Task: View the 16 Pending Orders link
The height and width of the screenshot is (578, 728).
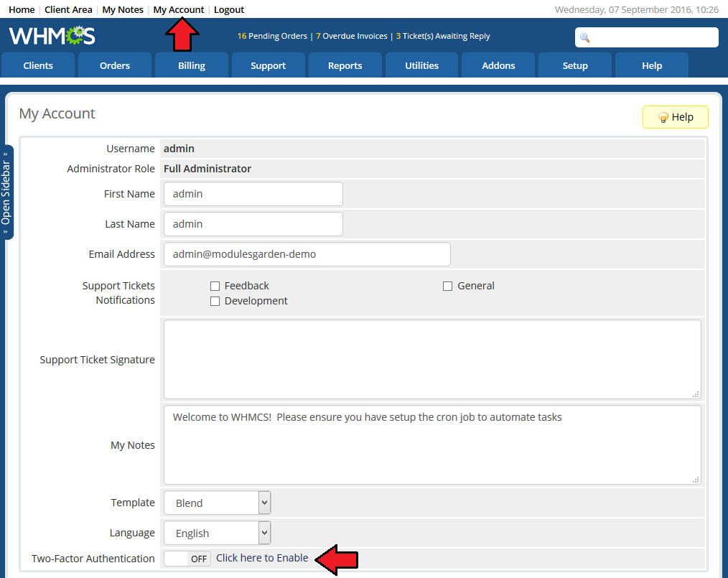Action: [x=272, y=36]
